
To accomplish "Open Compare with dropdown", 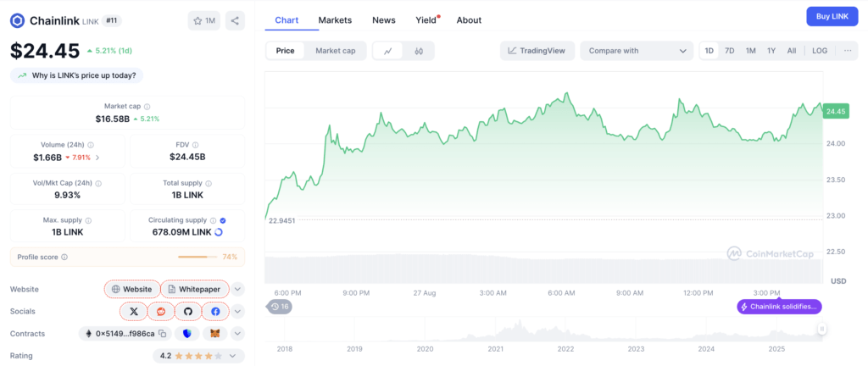I will pos(637,51).
